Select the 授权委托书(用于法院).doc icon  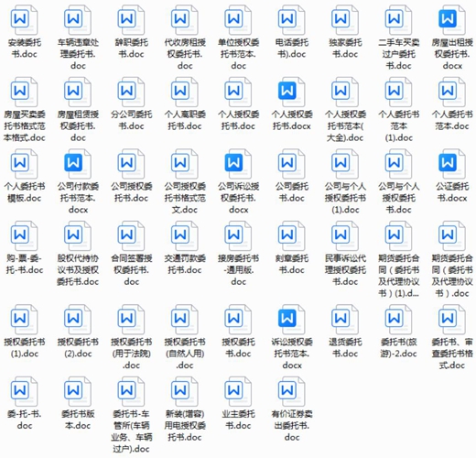tap(131, 320)
